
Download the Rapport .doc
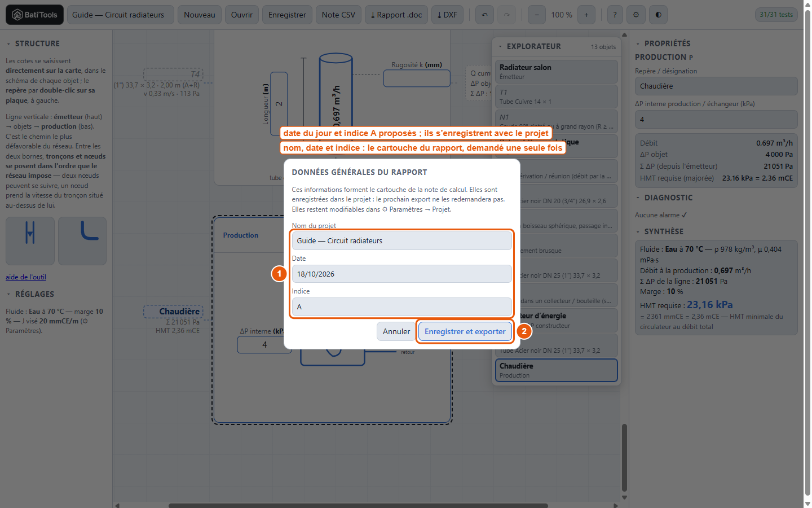[x=396, y=15]
